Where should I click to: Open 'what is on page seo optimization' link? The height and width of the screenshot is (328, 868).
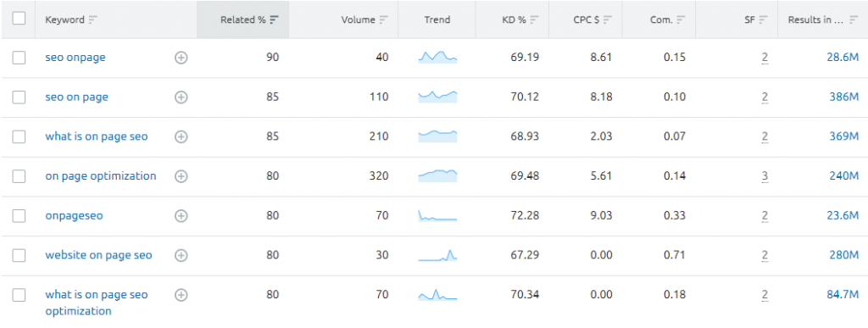[x=97, y=303]
